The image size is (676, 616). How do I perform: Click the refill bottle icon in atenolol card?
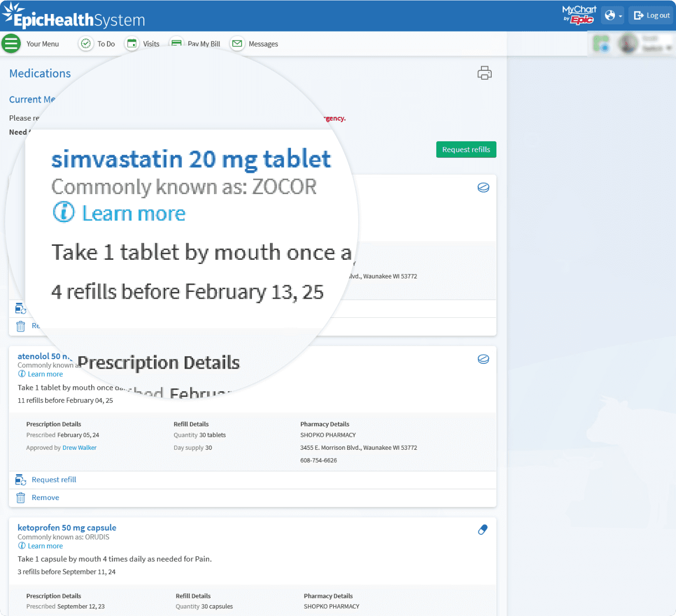[x=21, y=480]
